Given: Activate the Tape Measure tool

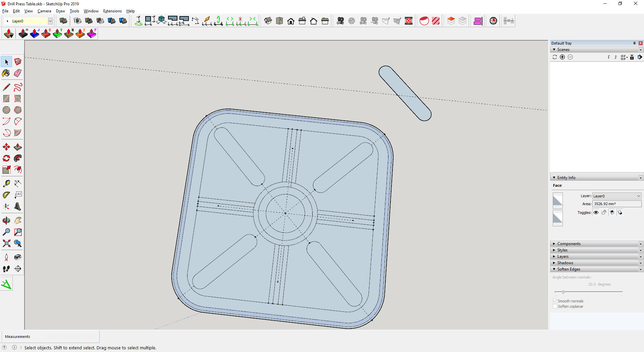Looking at the screenshot, I should click(x=6, y=183).
